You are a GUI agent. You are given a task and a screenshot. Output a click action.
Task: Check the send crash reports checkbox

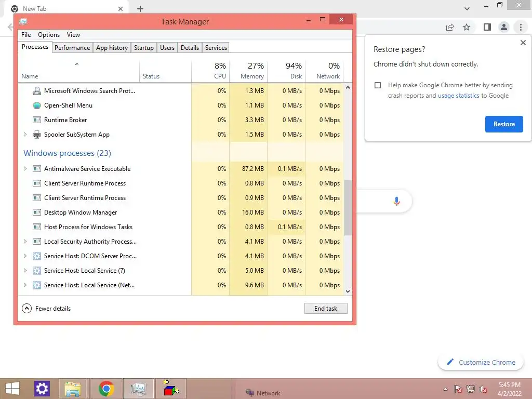click(378, 85)
